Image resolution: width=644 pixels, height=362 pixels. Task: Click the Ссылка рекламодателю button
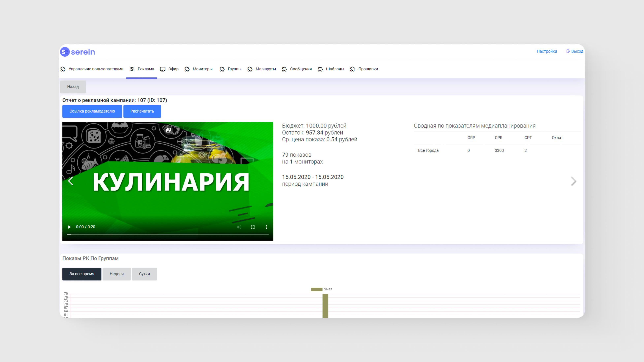click(92, 111)
